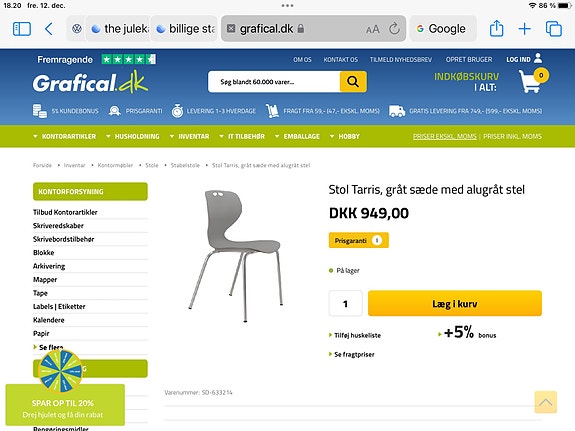Click the yellow search magnifier button
The width and height of the screenshot is (575, 431).
(353, 81)
